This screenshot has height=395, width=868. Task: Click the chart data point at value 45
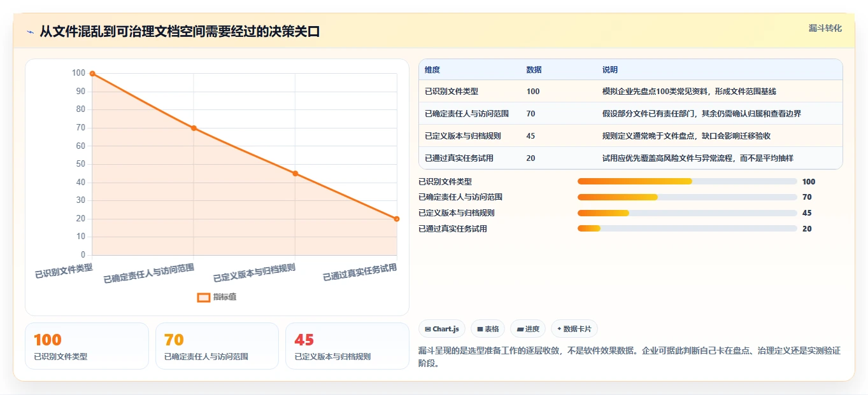[295, 174]
